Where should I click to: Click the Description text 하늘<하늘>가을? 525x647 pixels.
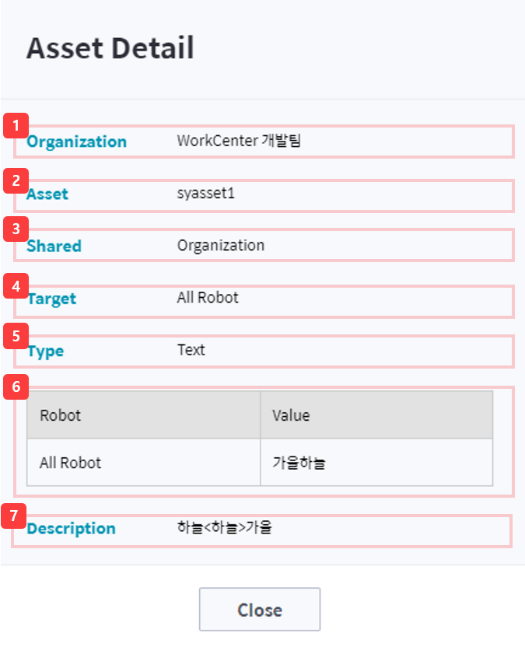click(x=225, y=527)
